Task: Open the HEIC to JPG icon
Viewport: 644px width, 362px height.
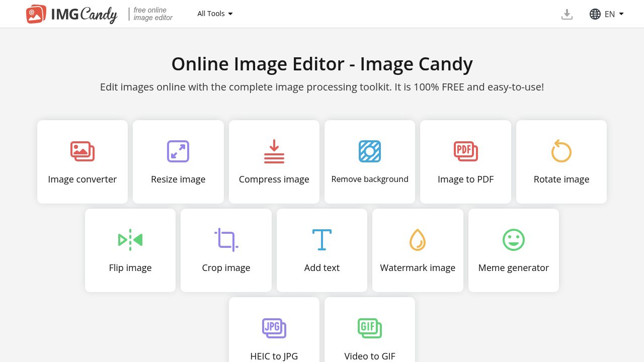Action: 274,328
